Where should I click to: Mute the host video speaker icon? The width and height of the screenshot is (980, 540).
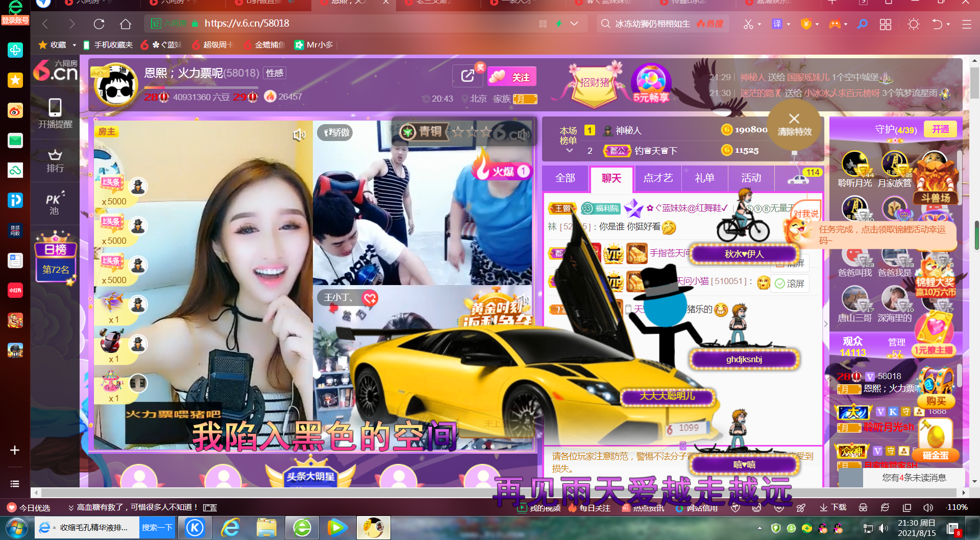pyautogui.click(x=299, y=135)
